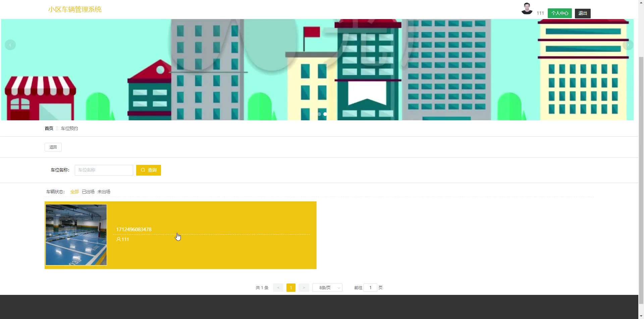
Task: Click the 小区车辆管理系统 site title
Action: tap(74, 9)
